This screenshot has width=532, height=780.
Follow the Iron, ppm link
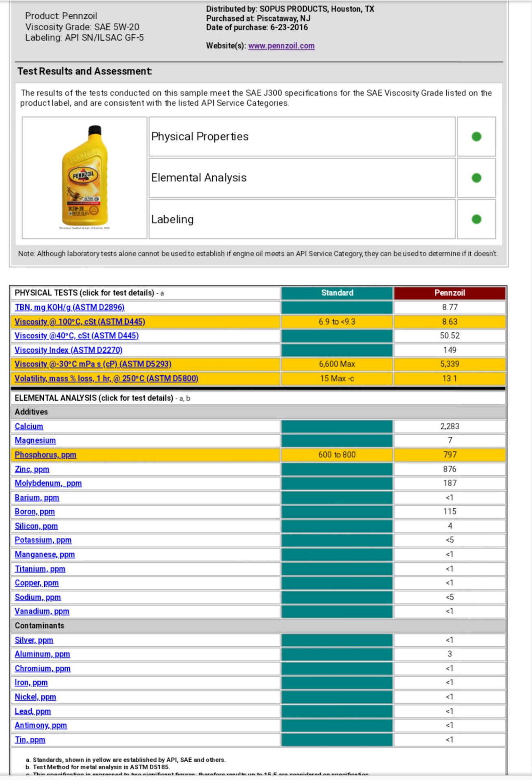[x=31, y=683]
